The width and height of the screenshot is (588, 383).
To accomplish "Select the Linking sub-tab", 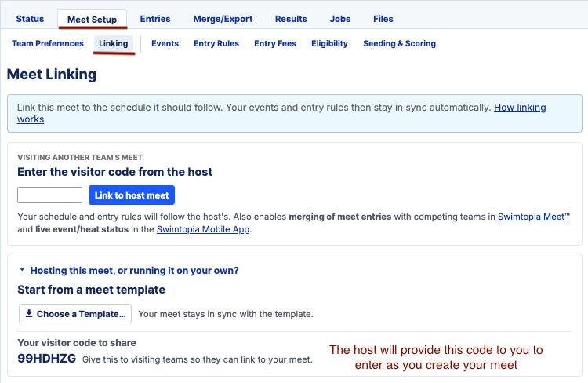I will (x=113, y=43).
